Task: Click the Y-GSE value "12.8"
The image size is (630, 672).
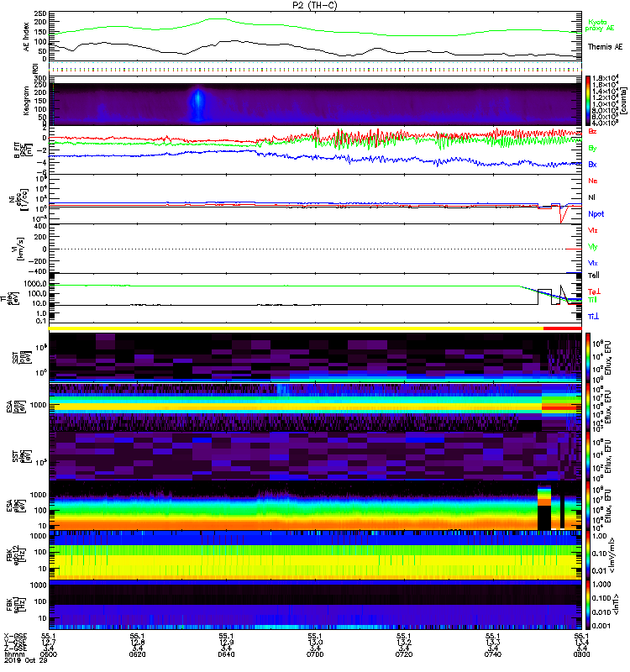Action: [137, 643]
